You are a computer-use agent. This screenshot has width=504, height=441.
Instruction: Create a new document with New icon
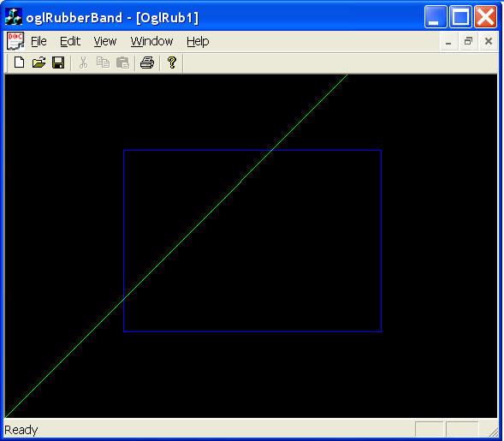pyautogui.click(x=20, y=63)
